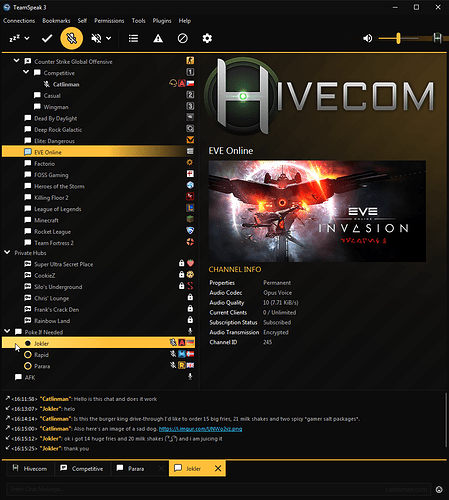Open the Help menu

pos(185,21)
